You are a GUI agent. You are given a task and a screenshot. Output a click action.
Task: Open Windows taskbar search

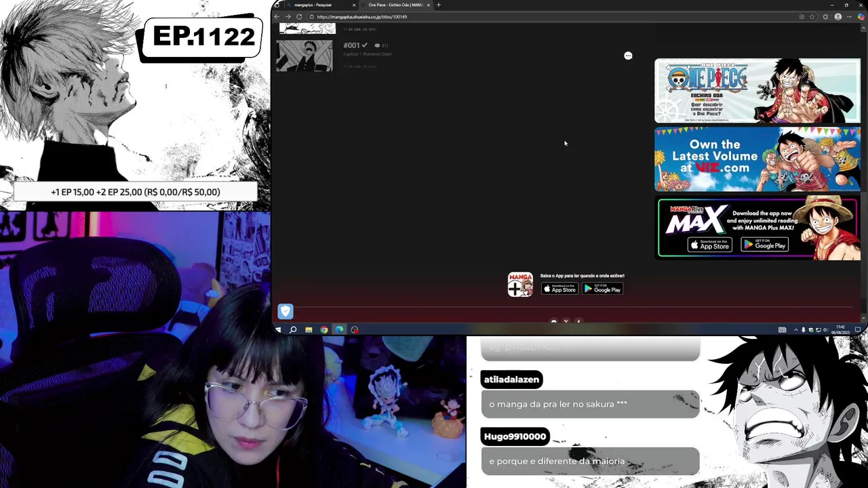click(x=293, y=330)
